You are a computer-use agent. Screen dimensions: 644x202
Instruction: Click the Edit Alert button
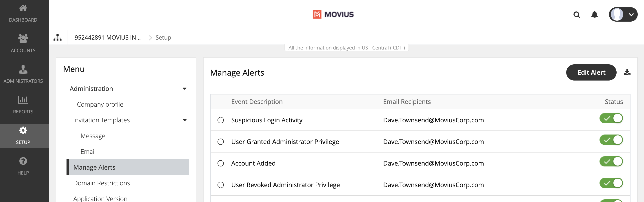coord(591,72)
